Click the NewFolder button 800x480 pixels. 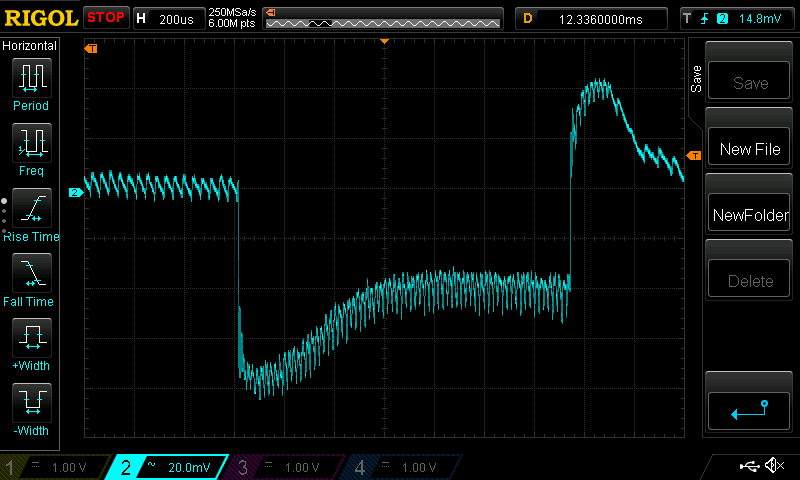(749, 214)
